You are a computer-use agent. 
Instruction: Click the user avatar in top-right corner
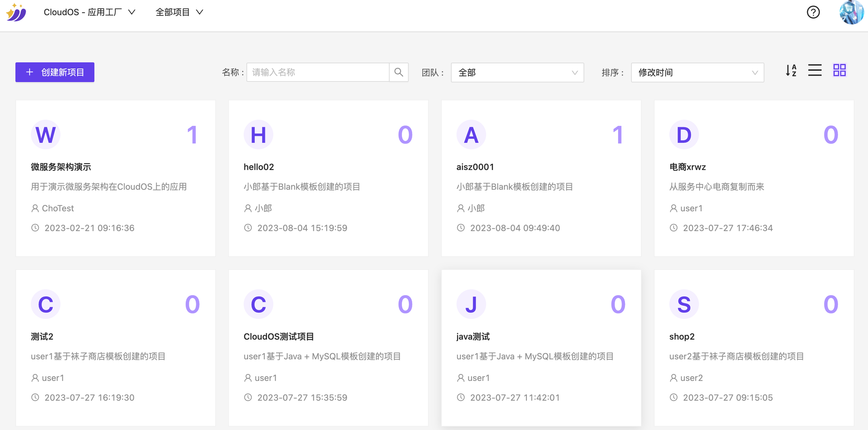tap(851, 13)
